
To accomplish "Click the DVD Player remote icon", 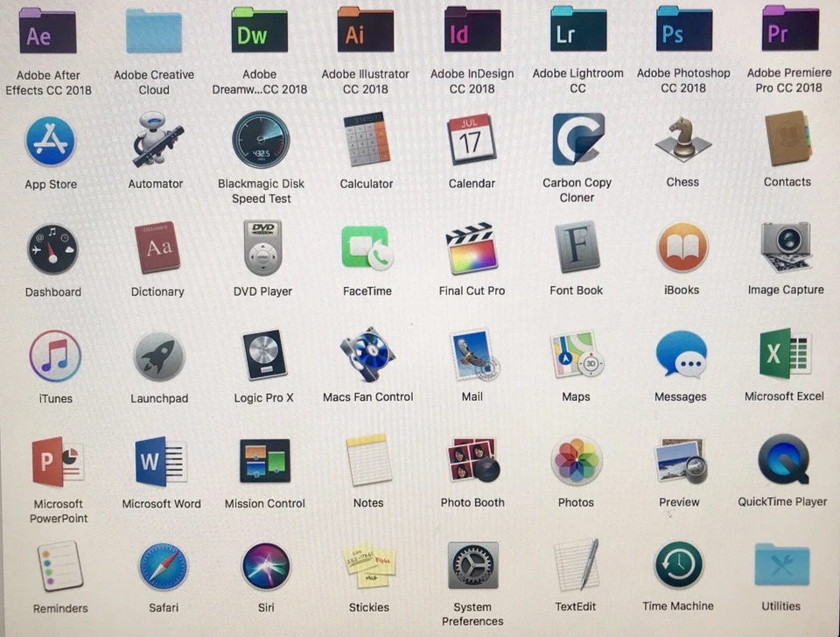I will tap(262, 248).
